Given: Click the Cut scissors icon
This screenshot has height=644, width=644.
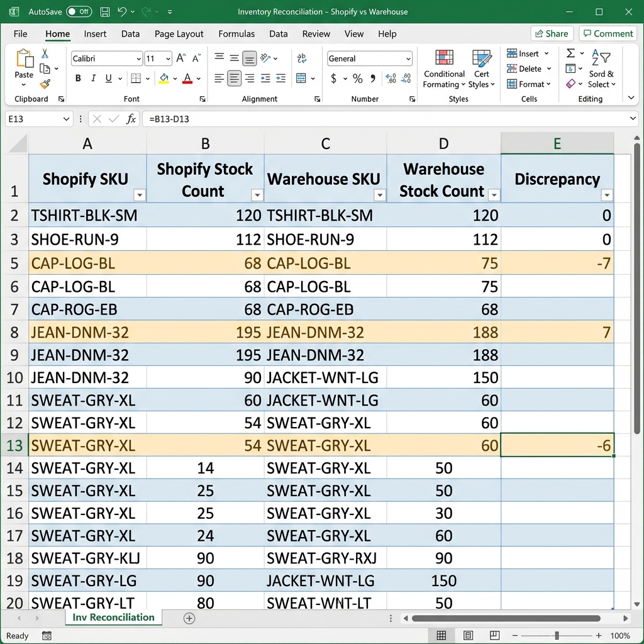Looking at the screenshot, I should pos(45,53).
